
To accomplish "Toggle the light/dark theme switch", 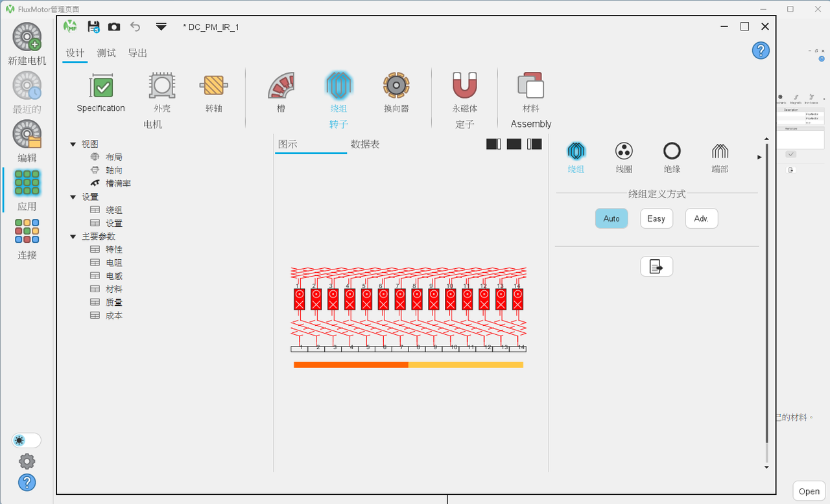I will click(27, 441).
